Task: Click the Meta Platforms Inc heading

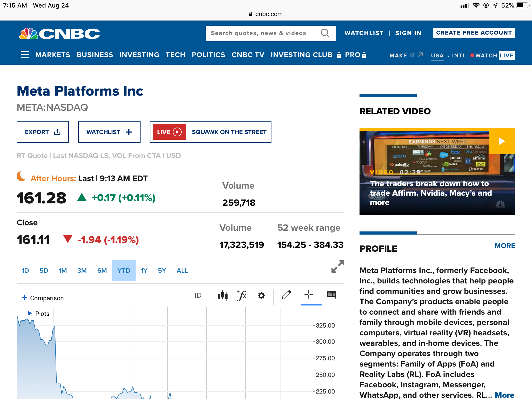Action: (x=80, y=91)
